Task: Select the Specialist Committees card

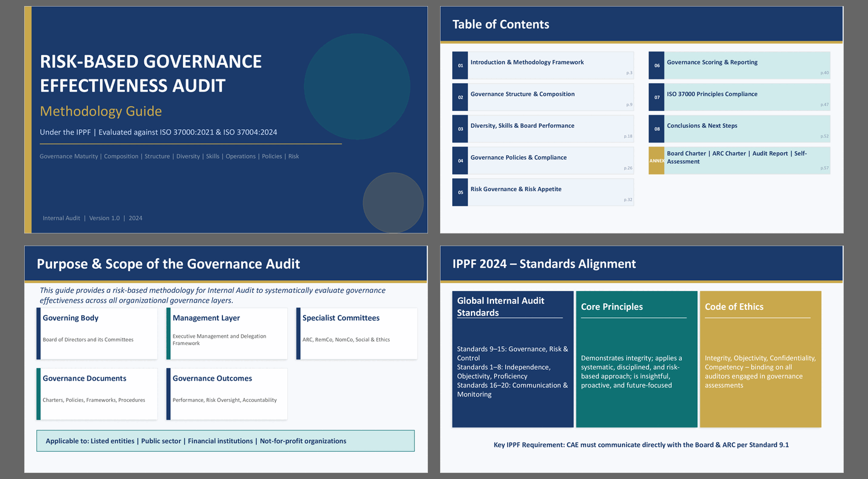Action: point(357,333)
